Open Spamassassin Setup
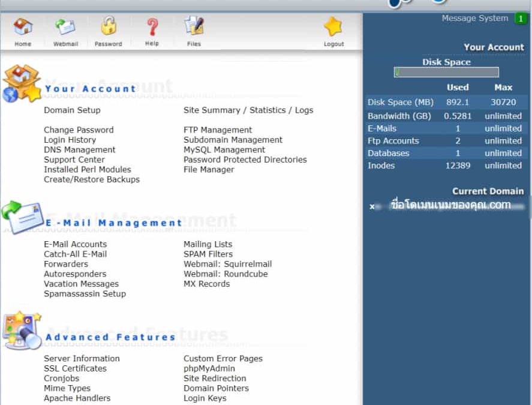 [85, 293]
